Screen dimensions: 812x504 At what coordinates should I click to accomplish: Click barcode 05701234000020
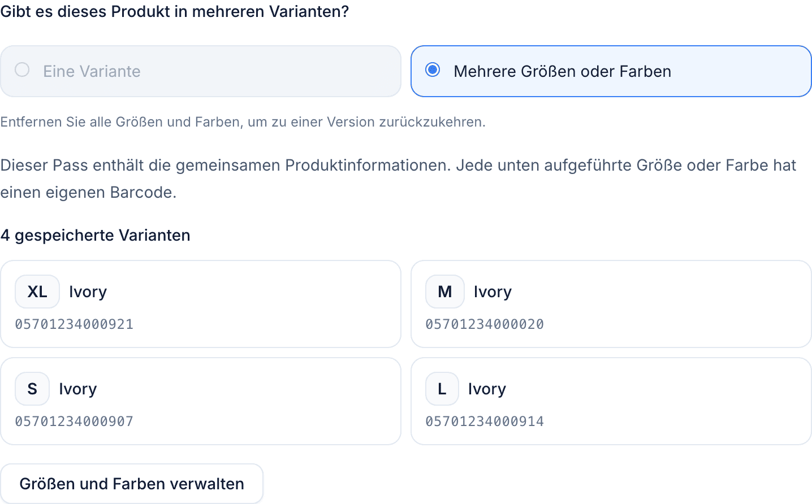pos(485,324)
